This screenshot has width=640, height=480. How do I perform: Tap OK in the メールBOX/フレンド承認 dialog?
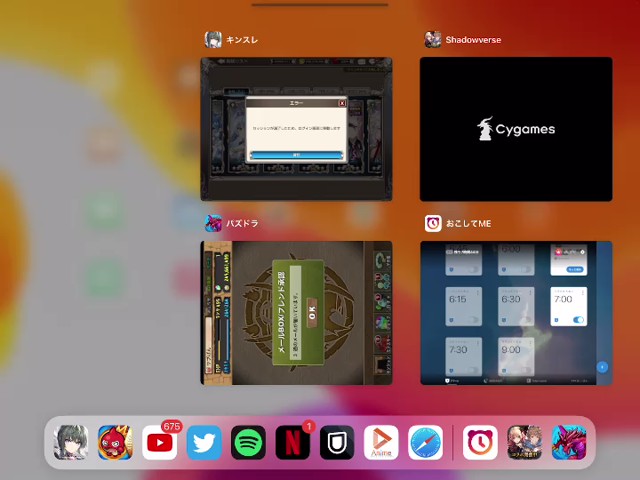[312, 313]
